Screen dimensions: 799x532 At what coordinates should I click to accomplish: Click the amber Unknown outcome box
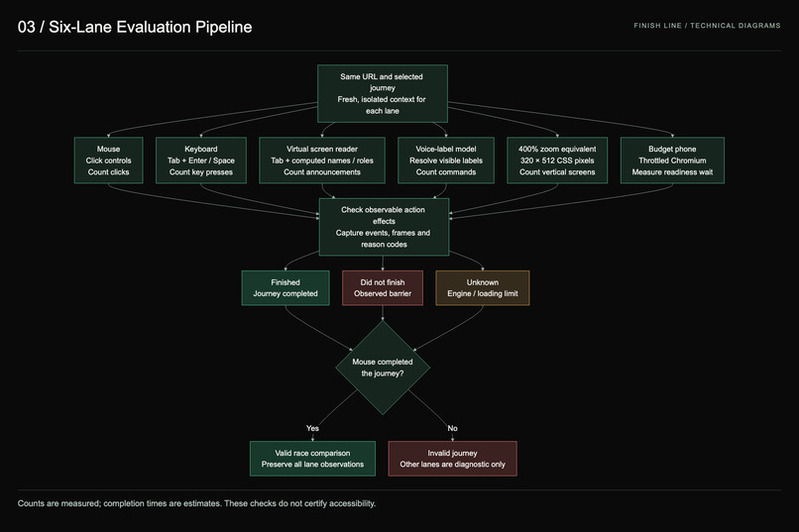[x=483, y=288]
